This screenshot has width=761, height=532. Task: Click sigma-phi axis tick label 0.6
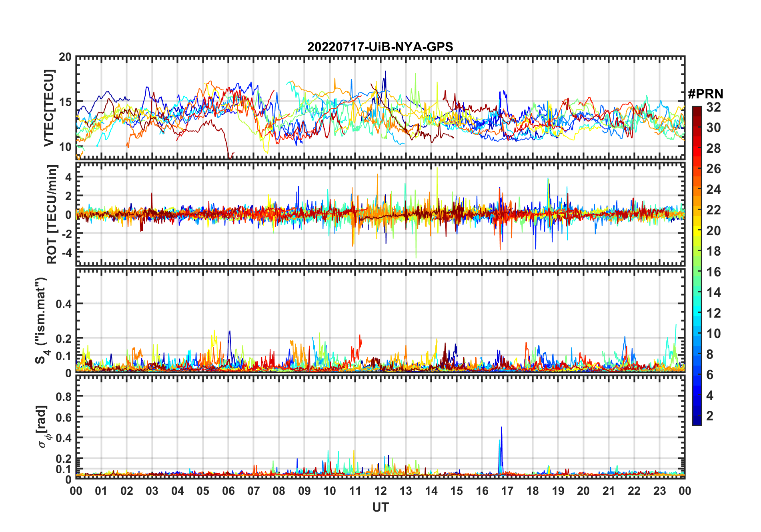click(x=64, y=418)
